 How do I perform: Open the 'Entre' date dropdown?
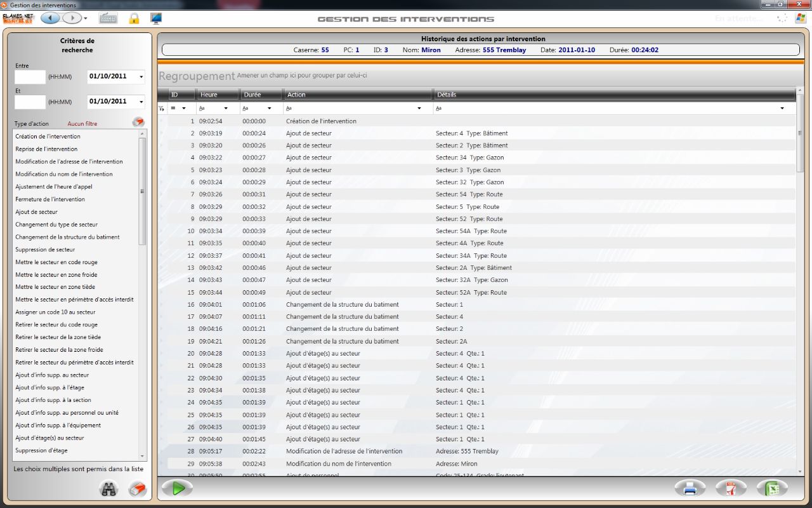point(141,77)
